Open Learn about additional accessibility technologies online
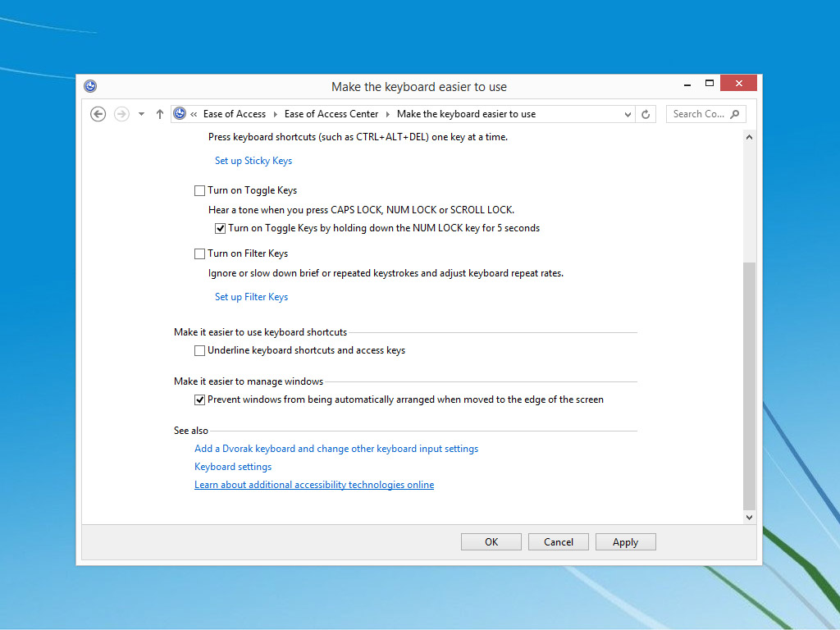840x630 pixels. 314,485
